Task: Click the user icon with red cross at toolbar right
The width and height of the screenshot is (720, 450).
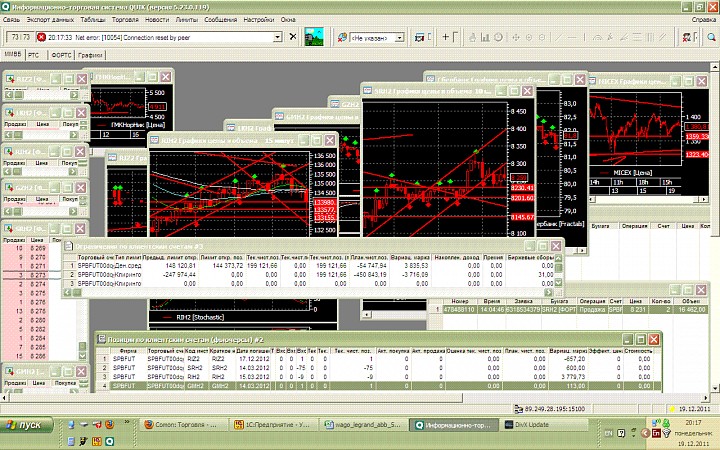Action: tap(687, 38)
